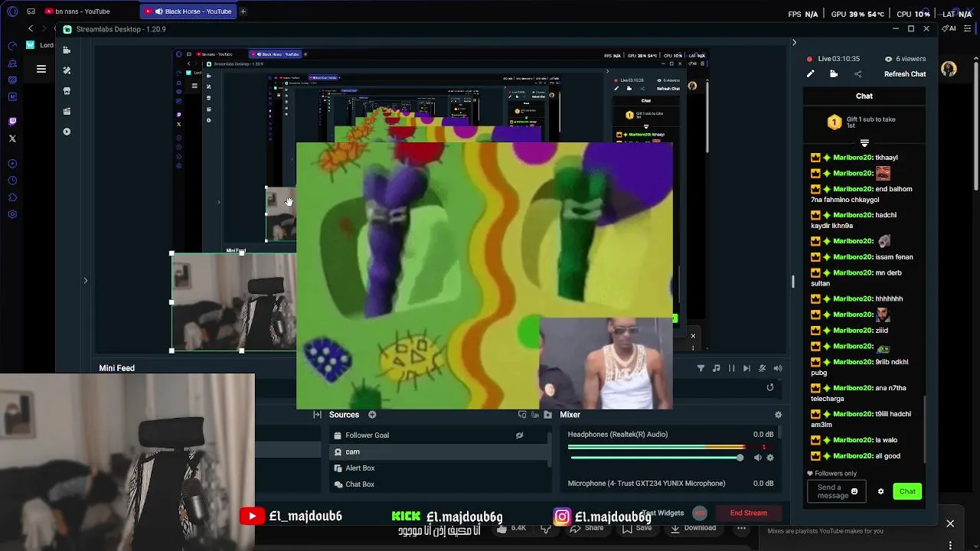Click the YouTube Download button
The width and height of the screenshot is (980, 551).
tap(693, 528)
